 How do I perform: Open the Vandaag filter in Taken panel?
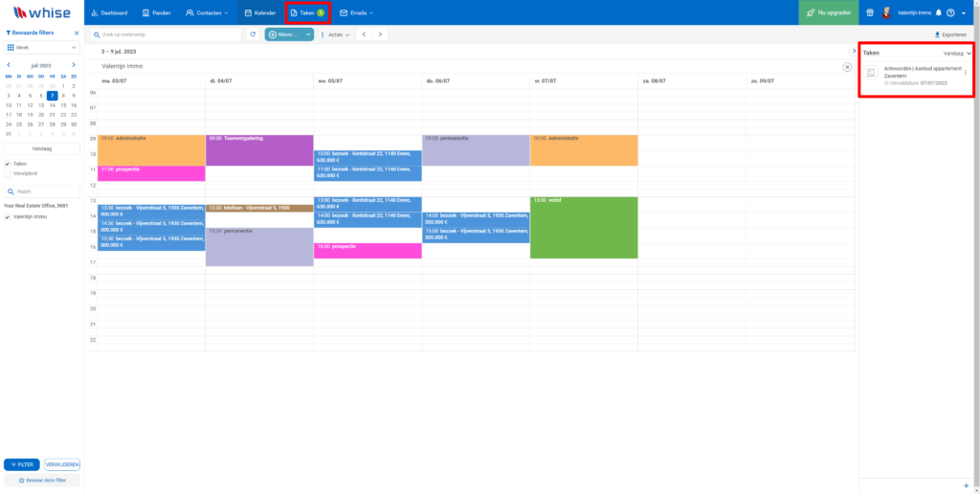pyautogui.click(x=957, y=54)
